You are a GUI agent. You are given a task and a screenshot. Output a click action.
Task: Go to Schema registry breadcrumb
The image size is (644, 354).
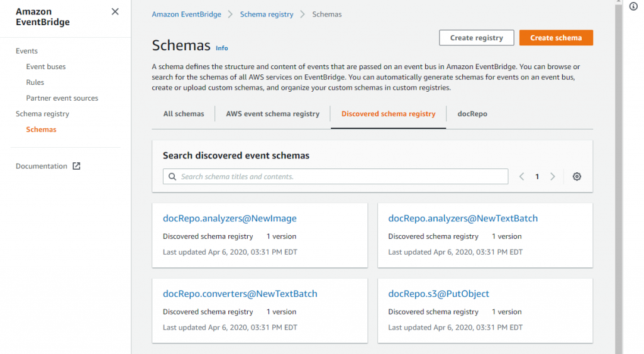(267, 14)
